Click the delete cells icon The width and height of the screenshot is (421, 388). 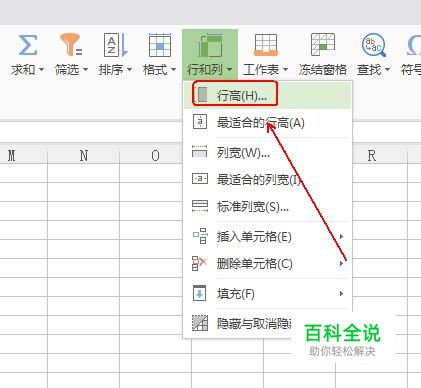click(199, 263)
